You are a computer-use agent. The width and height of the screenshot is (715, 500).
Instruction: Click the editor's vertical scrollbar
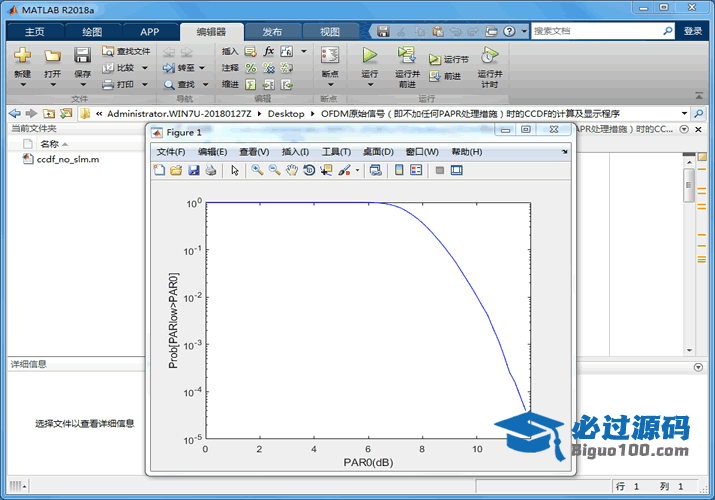point(688,185)
